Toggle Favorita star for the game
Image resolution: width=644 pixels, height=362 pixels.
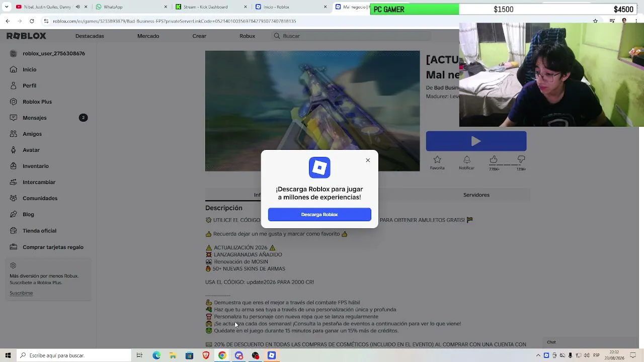pyautogui.click(x=437, y=162)
